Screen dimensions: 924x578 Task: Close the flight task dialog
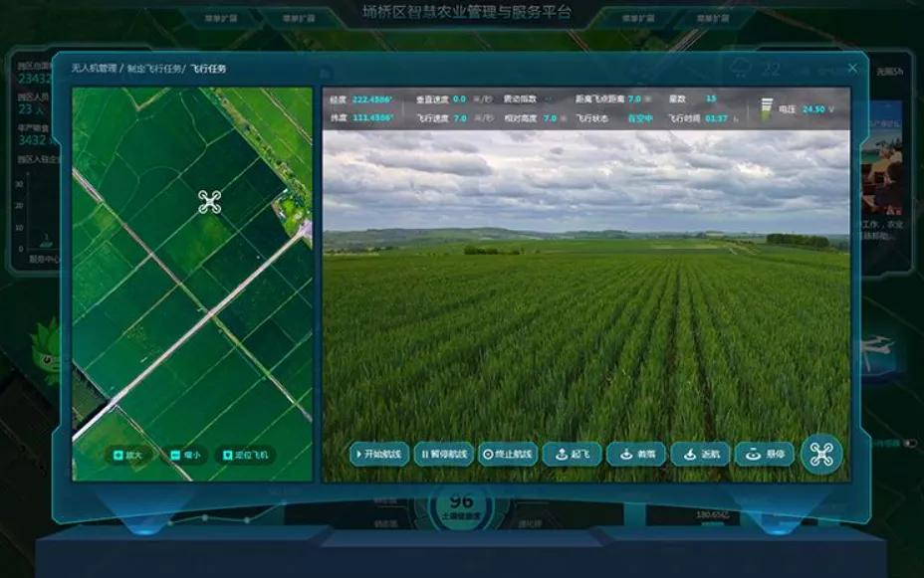(852, 68)
